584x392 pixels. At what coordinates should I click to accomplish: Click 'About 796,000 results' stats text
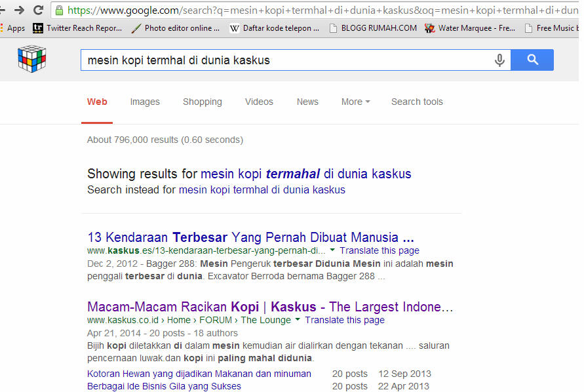165,140
